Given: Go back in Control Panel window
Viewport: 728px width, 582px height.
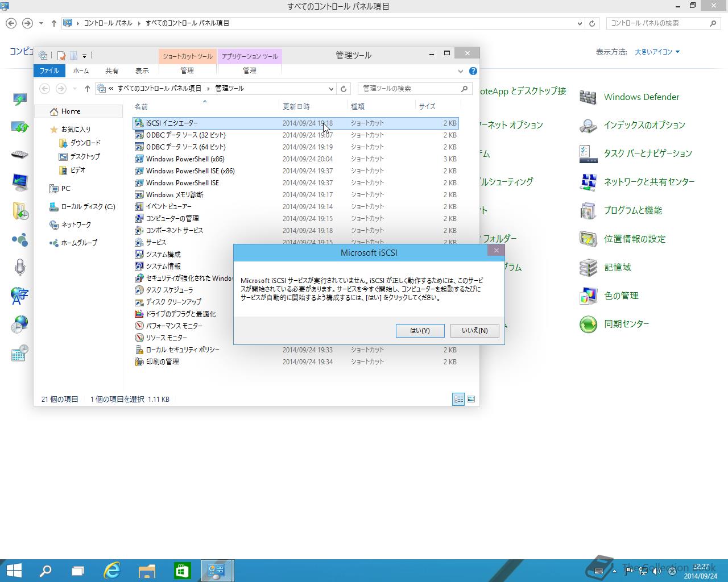Looking at the screenshot, I should click(11, 23).
